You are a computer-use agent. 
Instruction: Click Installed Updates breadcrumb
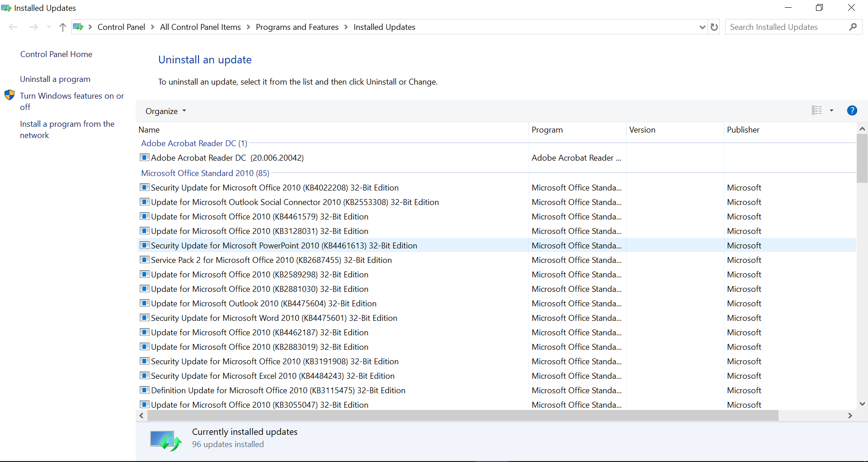384,27
